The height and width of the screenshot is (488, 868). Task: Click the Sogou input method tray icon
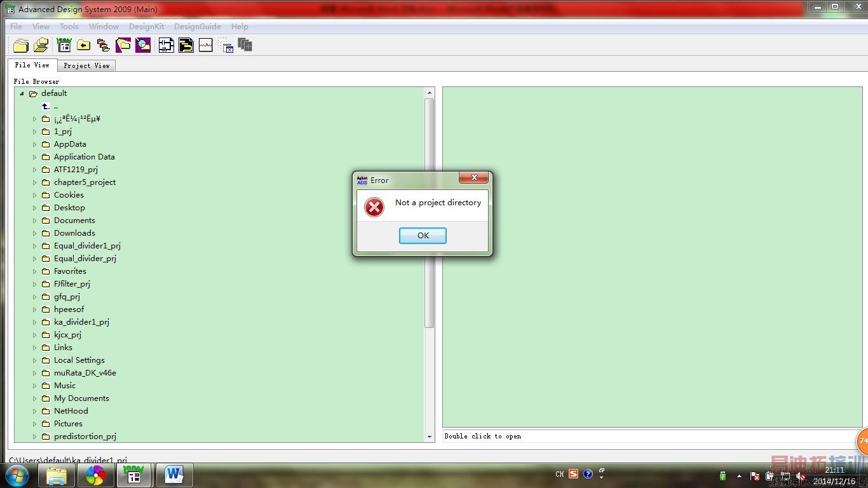click(x=573, y=473)
